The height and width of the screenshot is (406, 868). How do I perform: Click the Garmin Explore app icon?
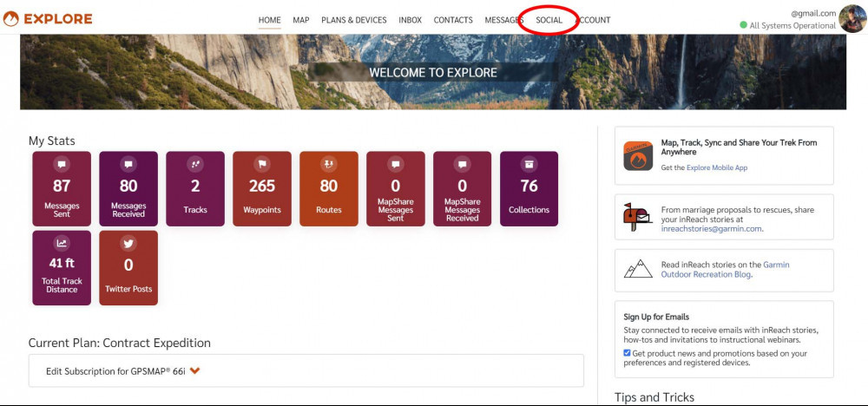click(638, 155)
